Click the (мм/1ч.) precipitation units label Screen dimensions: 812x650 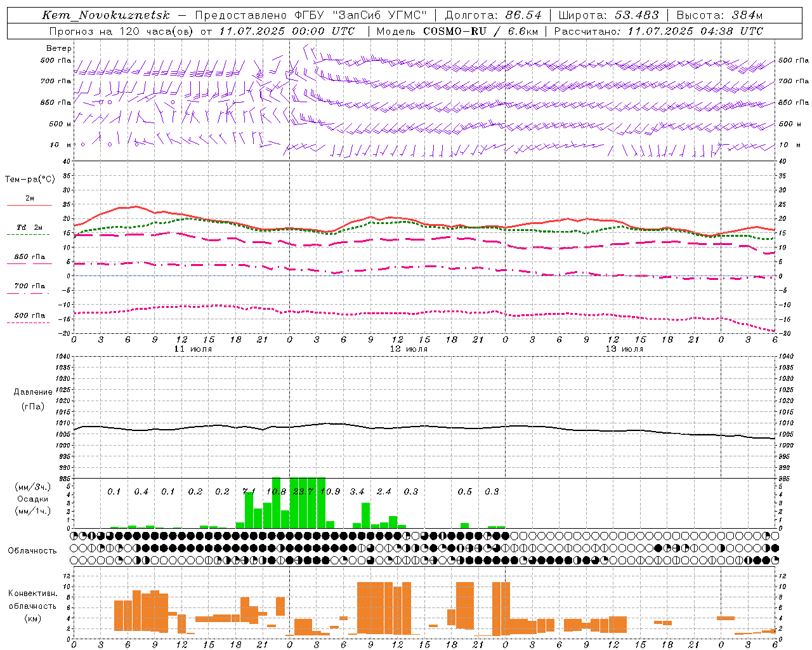pos(32,511)
